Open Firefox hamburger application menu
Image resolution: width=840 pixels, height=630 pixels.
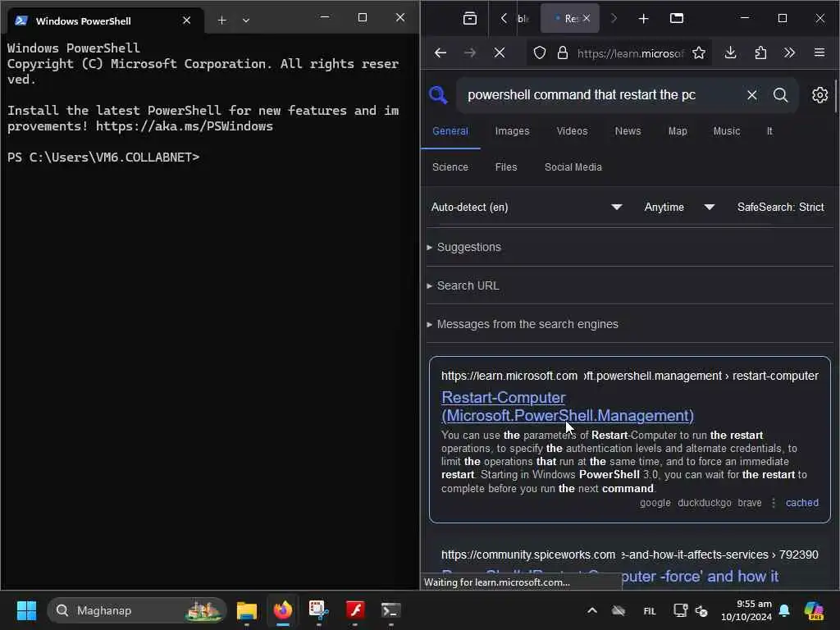(819, 52)
